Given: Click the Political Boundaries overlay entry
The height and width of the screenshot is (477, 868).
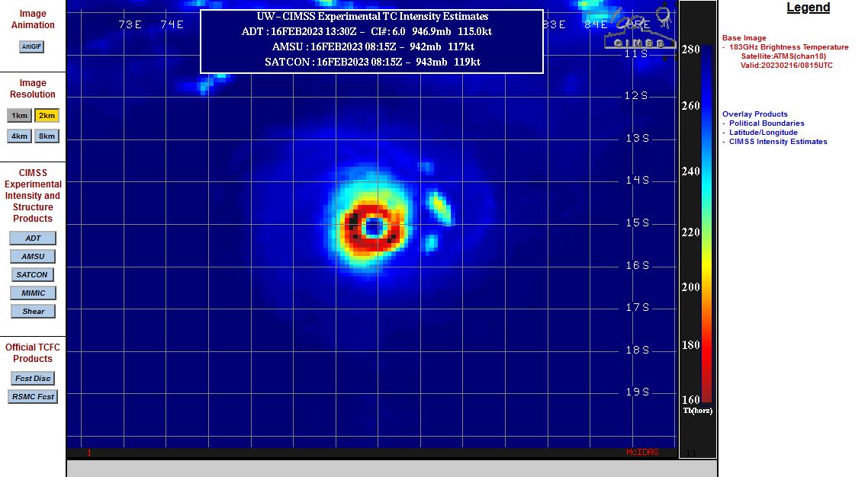Looking at the screenshot, I should point(767,123).
